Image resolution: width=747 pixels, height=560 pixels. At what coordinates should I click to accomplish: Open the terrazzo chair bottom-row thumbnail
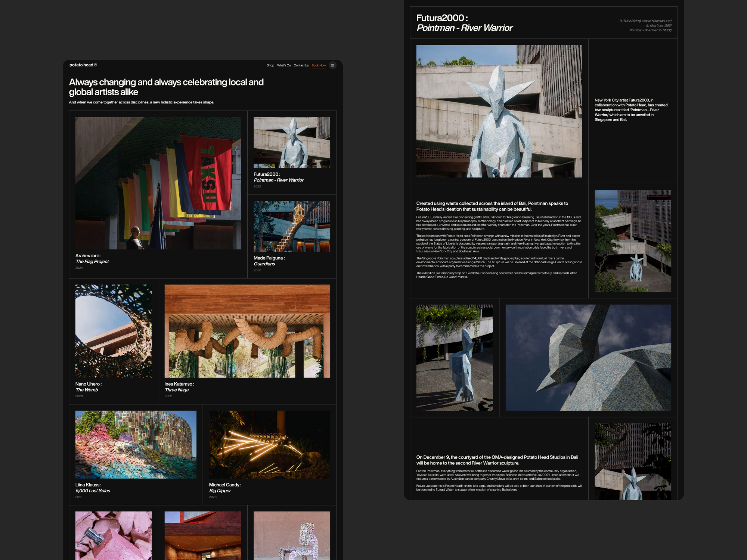pyautogui.click(x=292, y=536)
